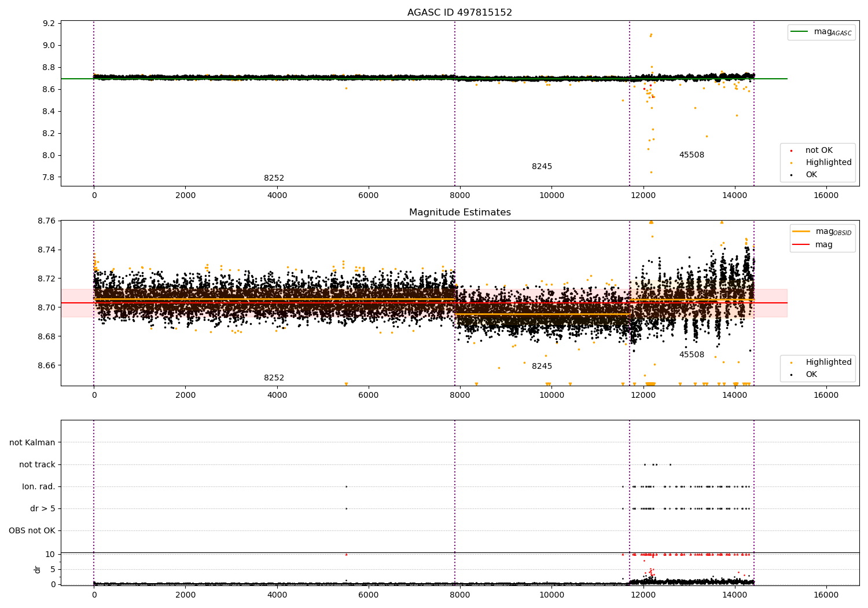
Task: Click the 12000 x-axis tick of Magnitude Estimates
Action: tap(643, 395)
